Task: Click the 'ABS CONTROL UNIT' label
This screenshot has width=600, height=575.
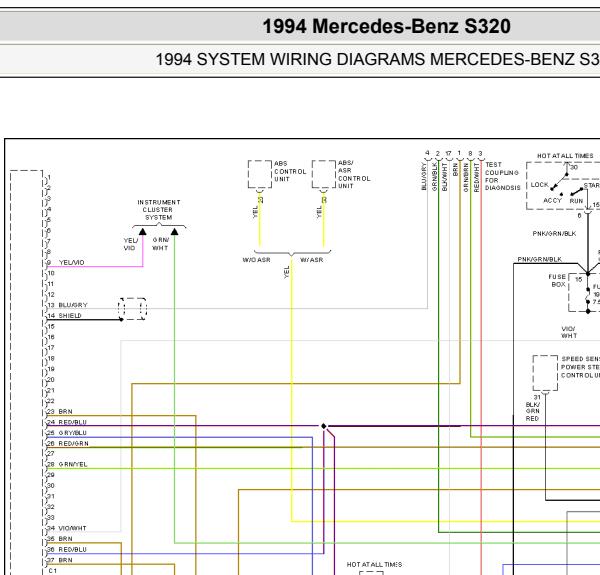Action: (290, 171)
